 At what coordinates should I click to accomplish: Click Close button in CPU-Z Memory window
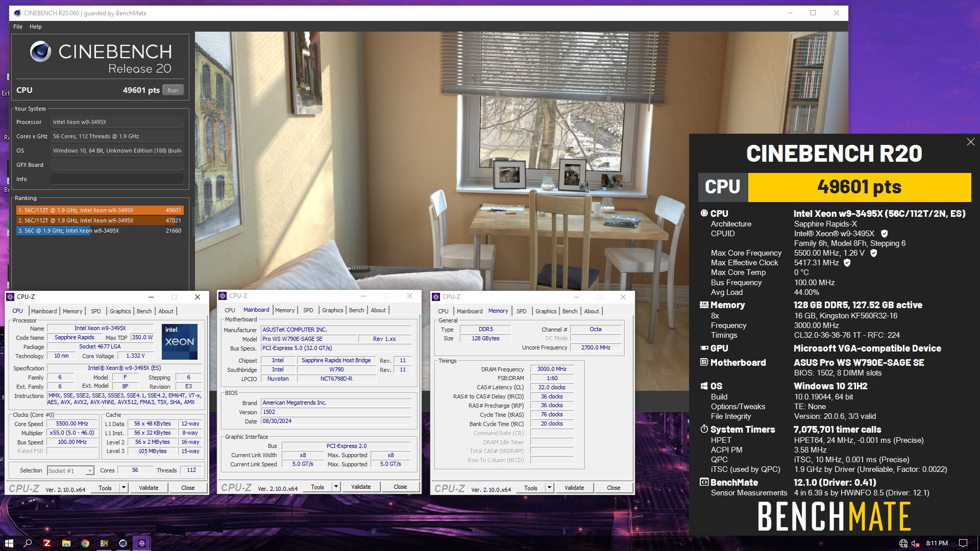pos(614,488)
